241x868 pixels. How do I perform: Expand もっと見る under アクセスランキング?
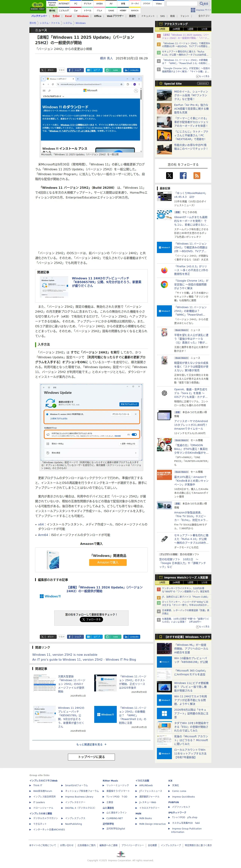click(x=203, y=77)
